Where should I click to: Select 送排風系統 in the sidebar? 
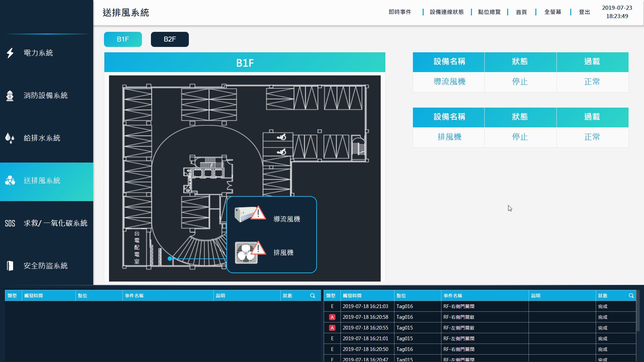[x=47, y=182]
